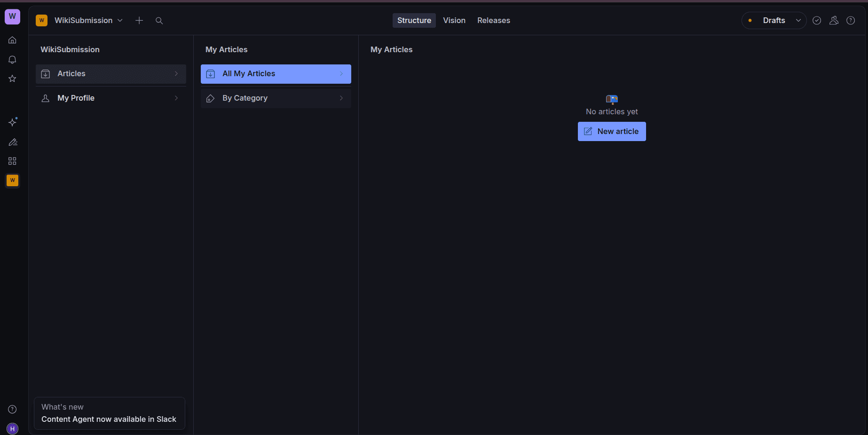
Task: Select the Articles item in WikiSubmission panel
Action: pyautogui.click(x=111, y=74)
